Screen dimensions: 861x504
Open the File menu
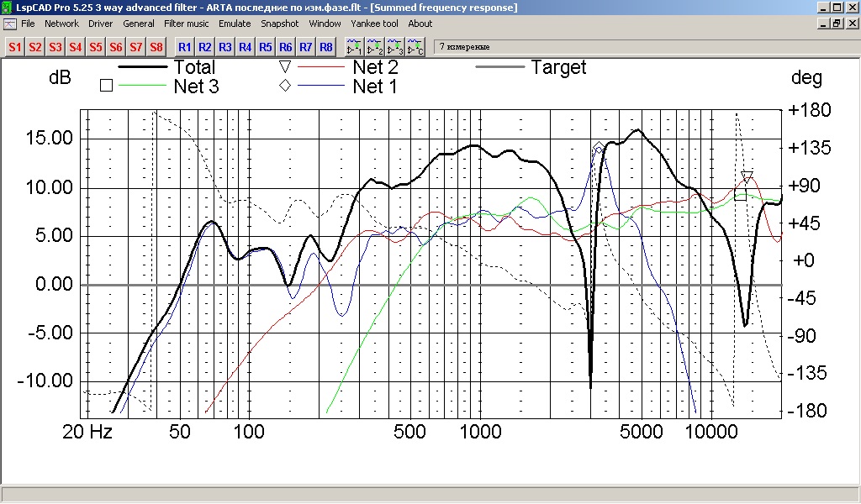pyautogui.click(x=28, y=24)
